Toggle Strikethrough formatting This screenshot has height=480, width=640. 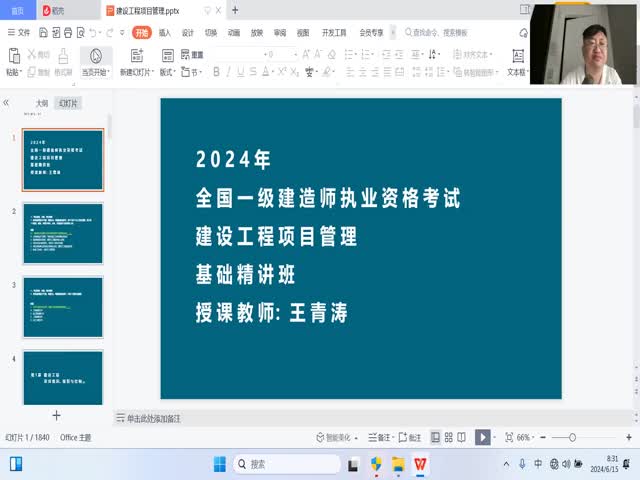pyautogui.click(x=253, y=72)
